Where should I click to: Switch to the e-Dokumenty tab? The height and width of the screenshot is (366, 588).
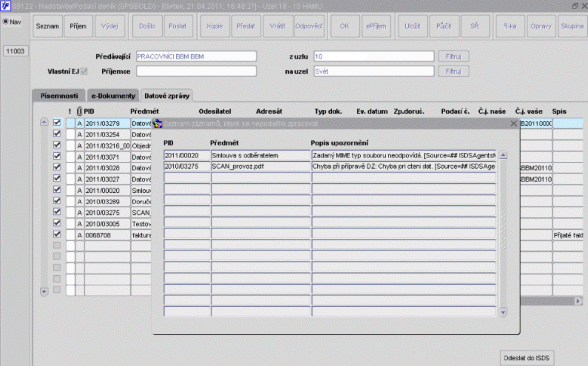pos(113,96)
